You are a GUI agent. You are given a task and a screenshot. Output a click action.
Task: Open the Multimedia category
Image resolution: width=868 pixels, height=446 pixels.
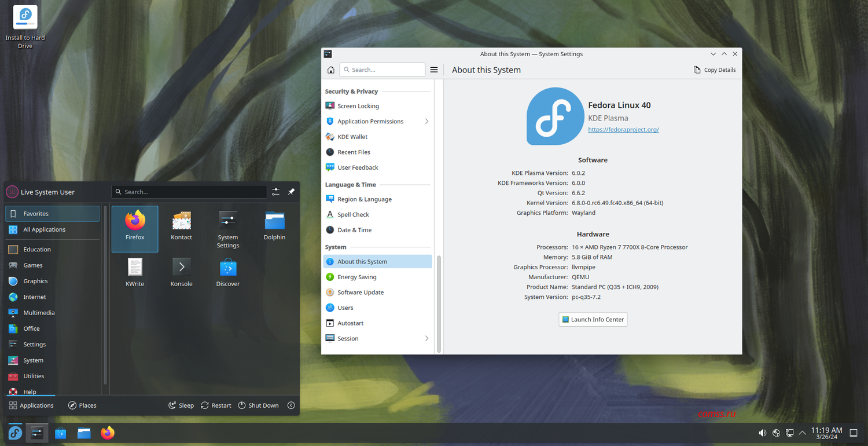53,313
